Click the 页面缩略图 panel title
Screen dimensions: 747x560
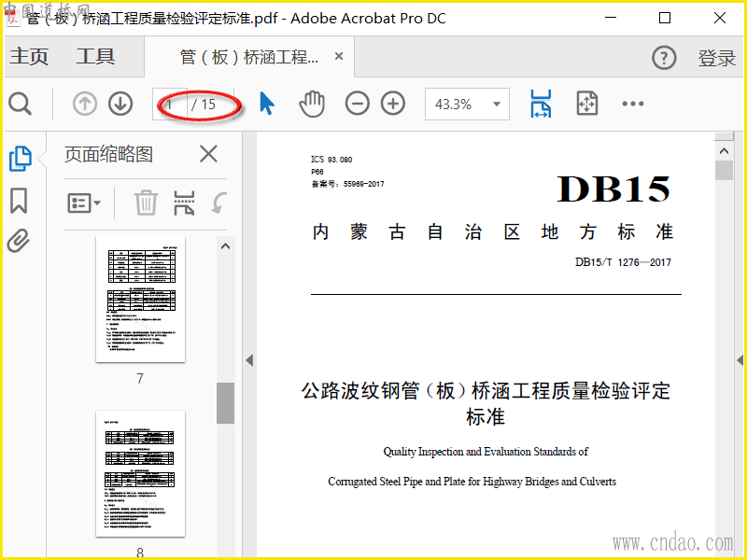pyautogui.click(x=108, y=154)
